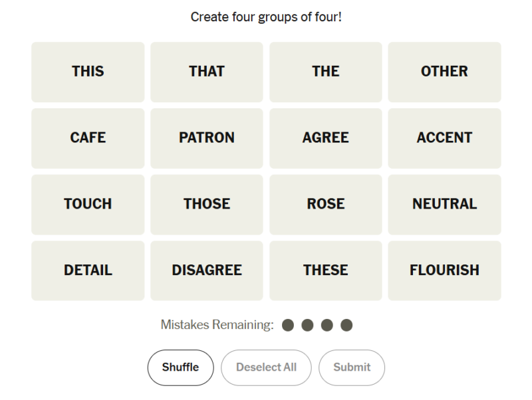The image size is (532, 400).
Task: Choose the ACCENT tile
Action: tap(444, 138)
